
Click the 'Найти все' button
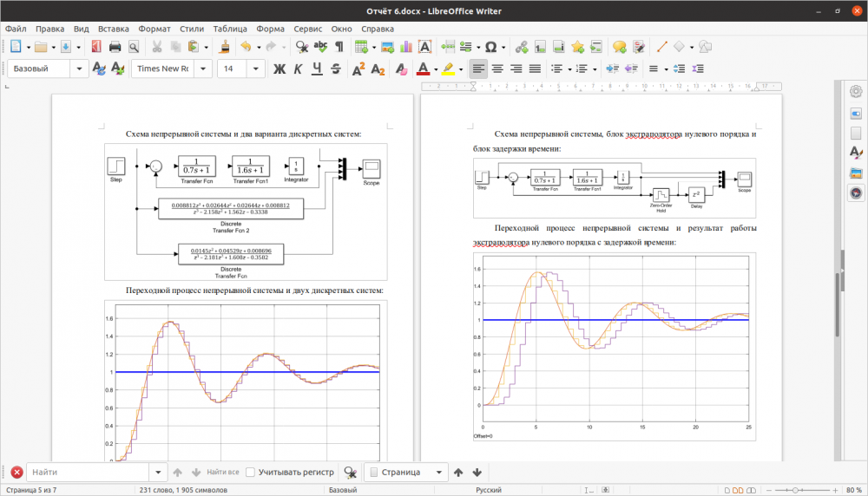point(223,473)
